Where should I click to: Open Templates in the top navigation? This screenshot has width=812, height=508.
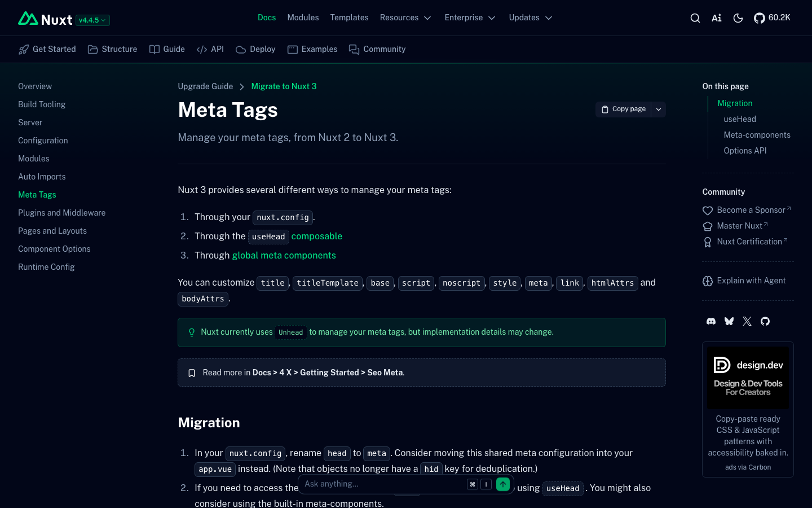pyautogui.click(x=349, y=17)
